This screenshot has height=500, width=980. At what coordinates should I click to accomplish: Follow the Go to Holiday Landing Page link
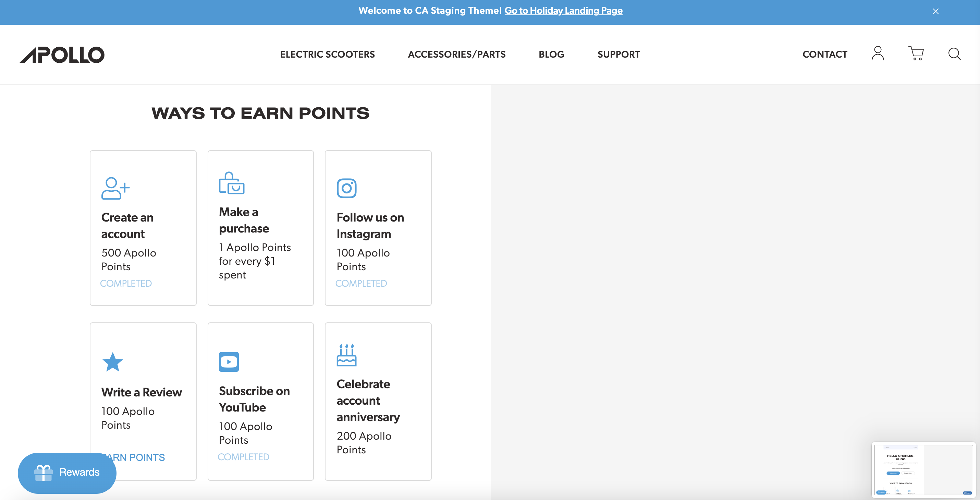click(563, 11)
